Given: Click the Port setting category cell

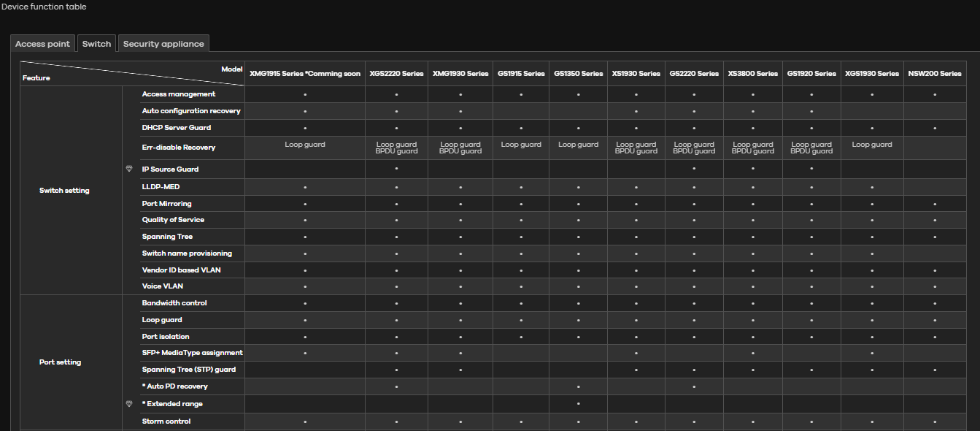Looking at the screenshot, I should pos(60,362).
